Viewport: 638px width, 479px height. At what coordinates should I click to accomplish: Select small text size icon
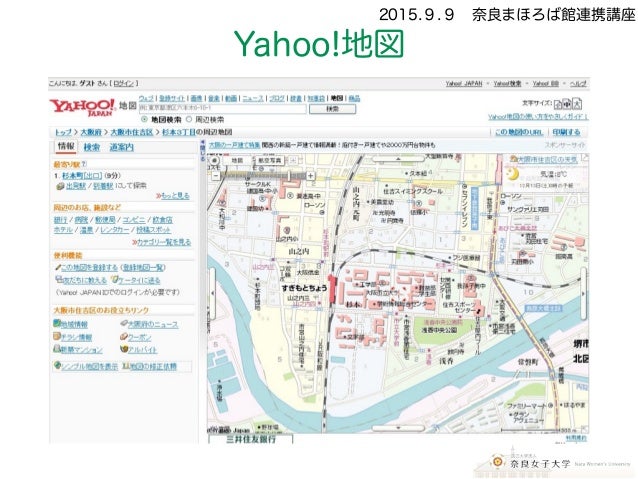click(x=557, y=104)
